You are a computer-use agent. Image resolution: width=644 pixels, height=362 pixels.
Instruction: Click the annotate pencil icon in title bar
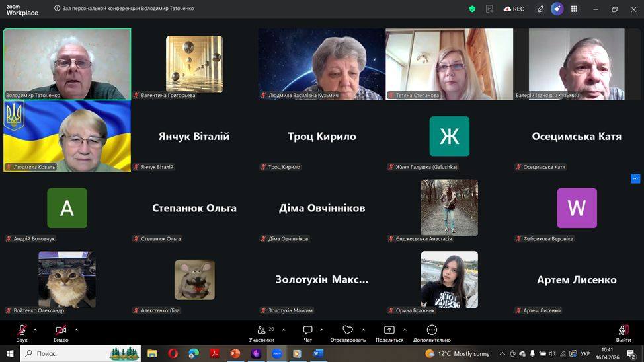(540, 9)
